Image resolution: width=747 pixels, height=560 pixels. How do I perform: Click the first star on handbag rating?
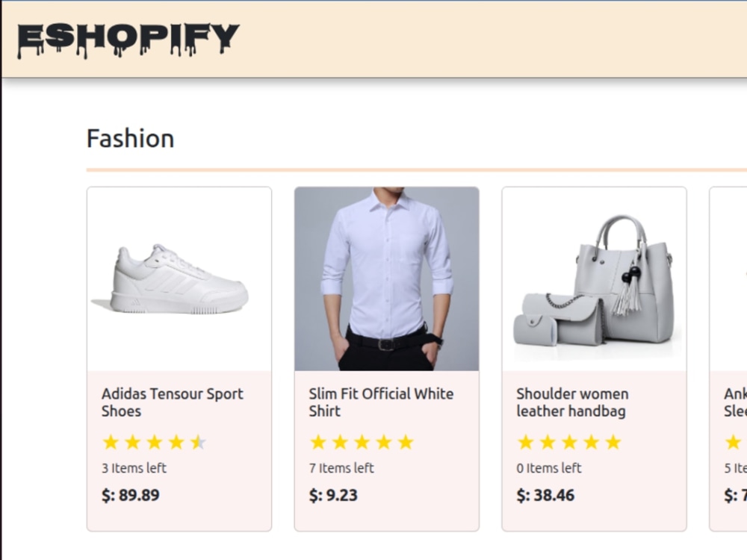click(x=525, y=442)
